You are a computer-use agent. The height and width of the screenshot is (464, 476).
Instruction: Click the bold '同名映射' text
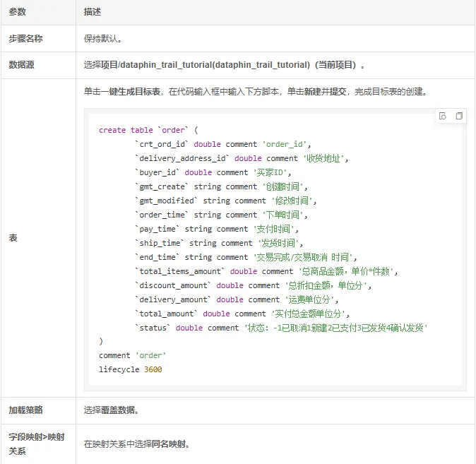[169, 444]
